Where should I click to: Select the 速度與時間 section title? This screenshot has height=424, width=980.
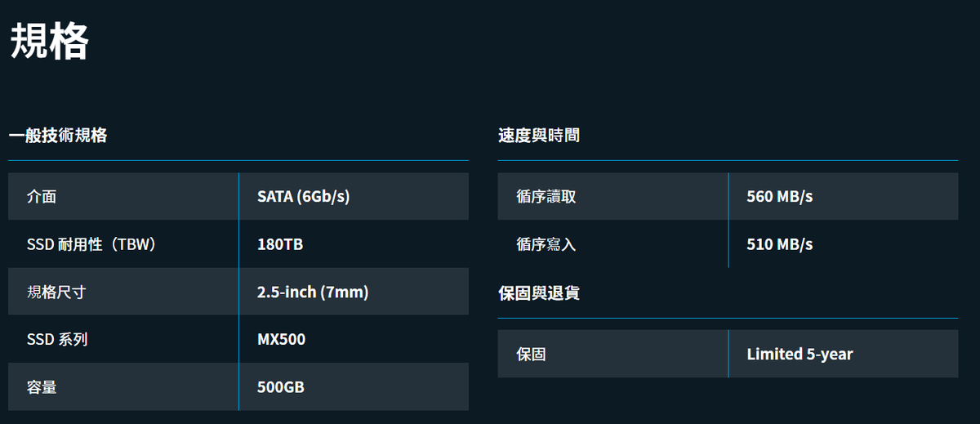click(x=539, y=136)
